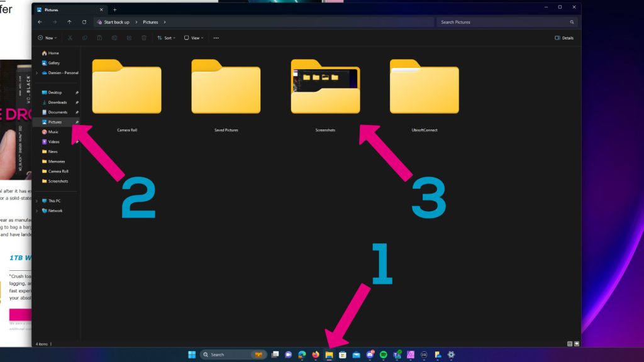This screenshot has height=362, width=644.
Task: Select the Delete icon in the command bar
Action: (x=143, y=38)
